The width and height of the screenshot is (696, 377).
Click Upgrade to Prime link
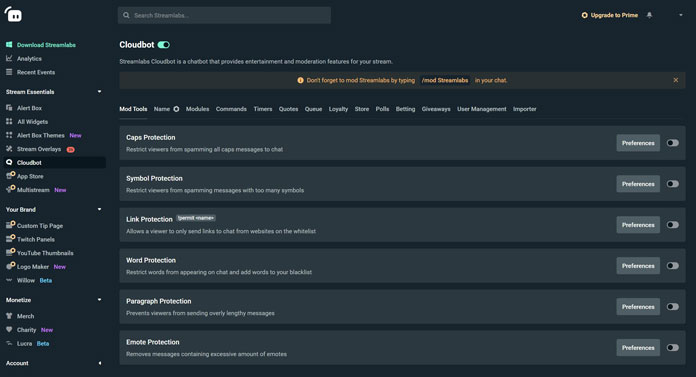(614, 15)
